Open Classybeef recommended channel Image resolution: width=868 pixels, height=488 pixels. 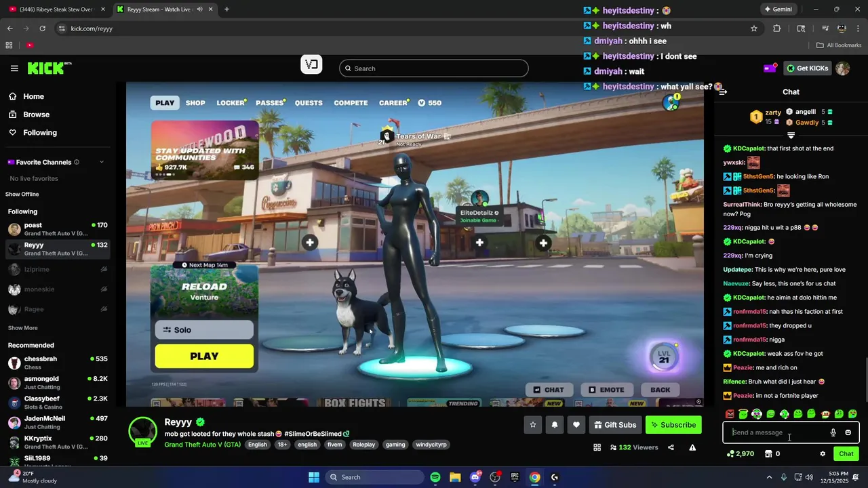pyautogui.click(x=58, y=403)
